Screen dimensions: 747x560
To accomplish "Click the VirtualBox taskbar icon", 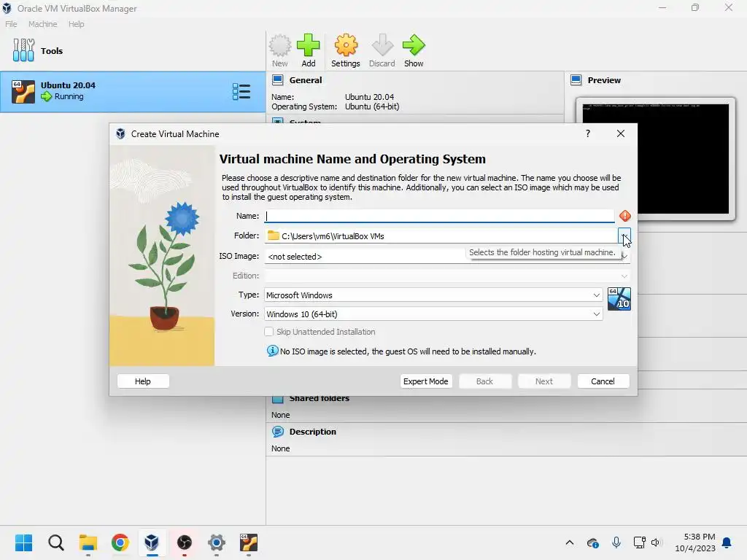I will (152, 542).
